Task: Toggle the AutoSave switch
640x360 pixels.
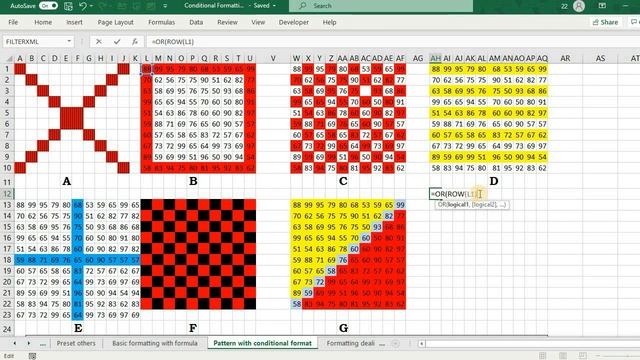Action: point(48,6)
